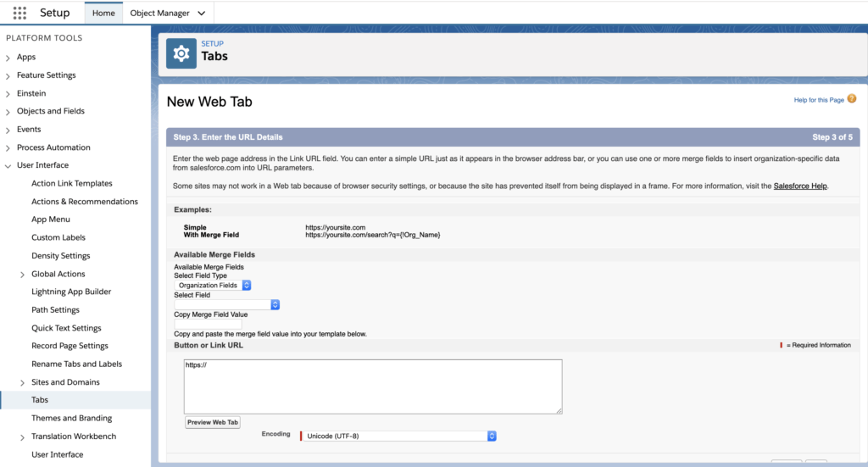The image size is (868, 467).
Task: Click the Help for this Page link
Action: (x=818, y=100)
